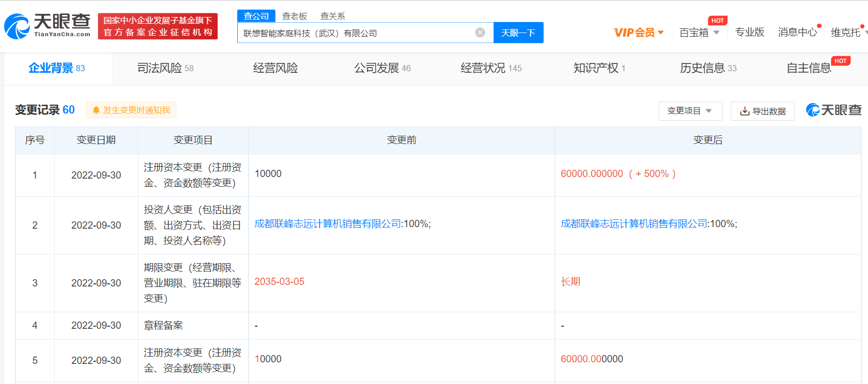Click the 变更前 column header
This screenshot has height=384, width=868.
[402, 140]
